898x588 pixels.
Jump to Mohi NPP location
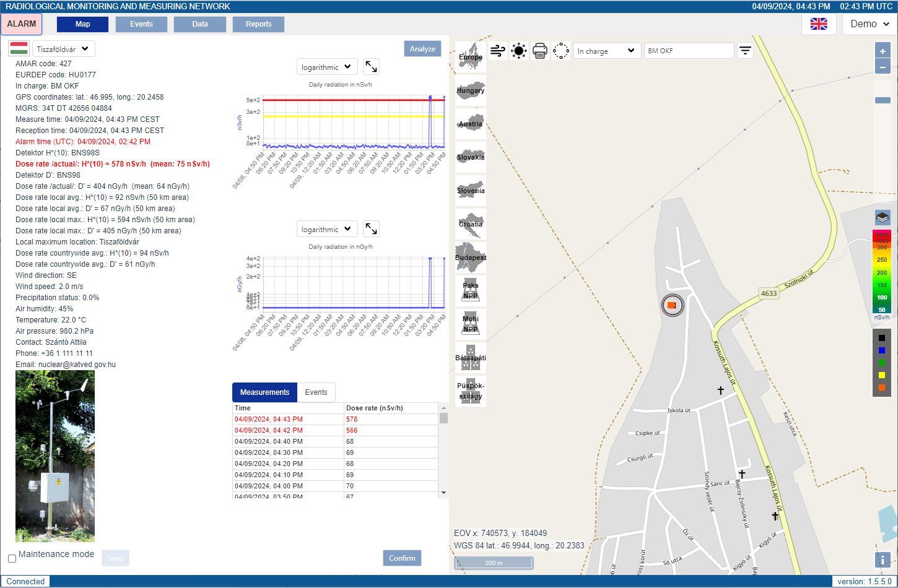coord(471,324)
